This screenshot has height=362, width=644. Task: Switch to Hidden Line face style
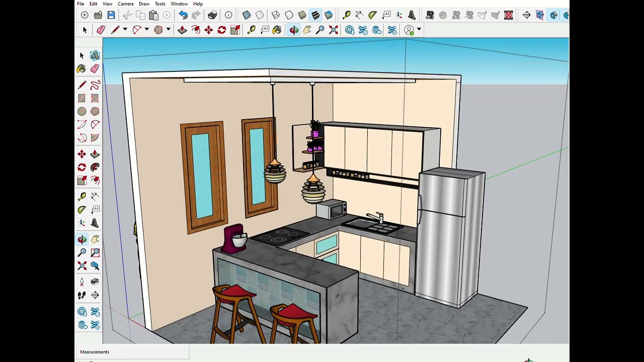pos(289,15)
